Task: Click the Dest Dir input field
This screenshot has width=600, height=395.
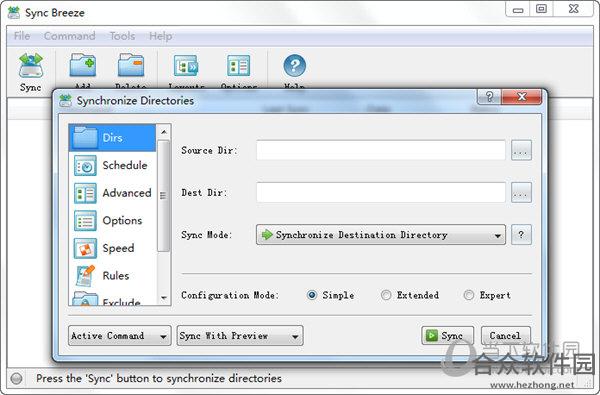Action: (381, 193)
